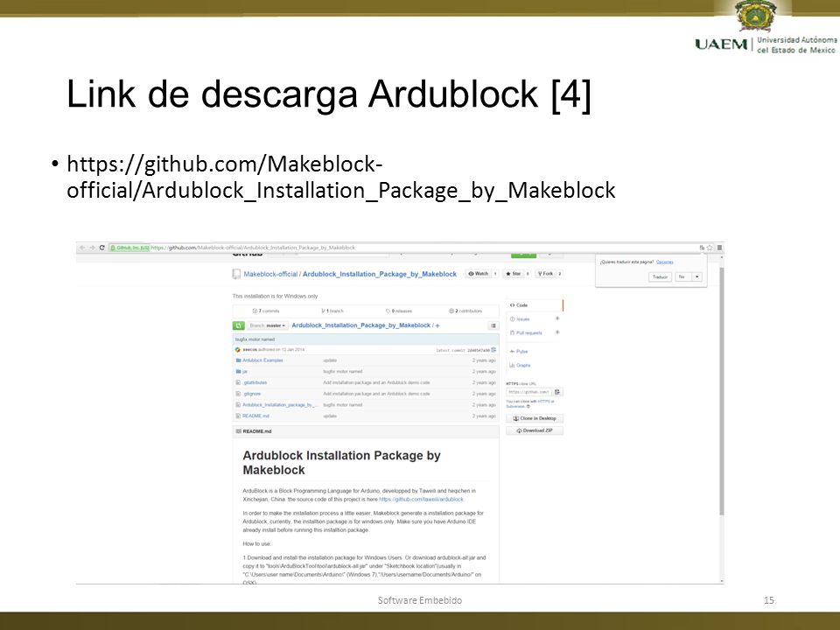
Task: Click the UAEM university logo
Action: point(765,28)
